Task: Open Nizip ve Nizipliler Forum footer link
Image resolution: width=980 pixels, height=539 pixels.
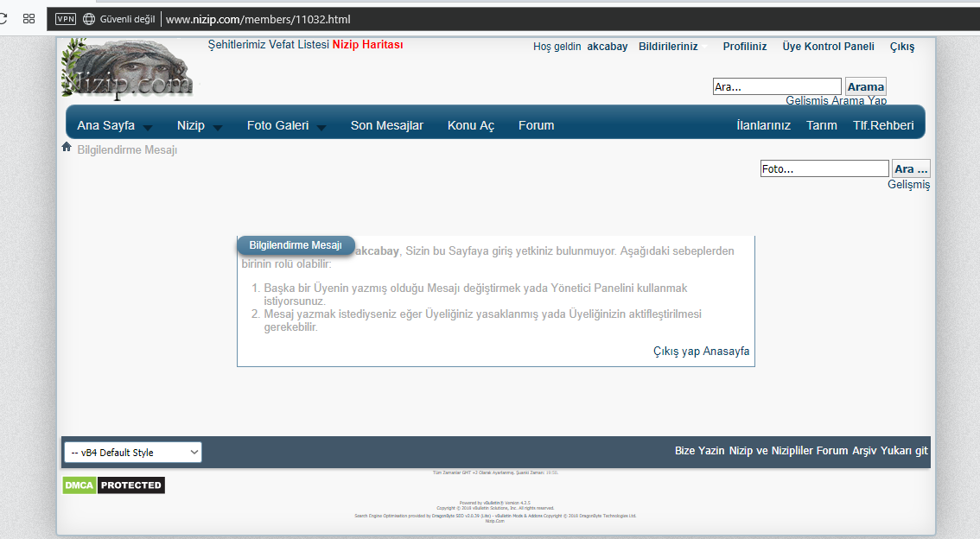Action: tap(789, 450)
